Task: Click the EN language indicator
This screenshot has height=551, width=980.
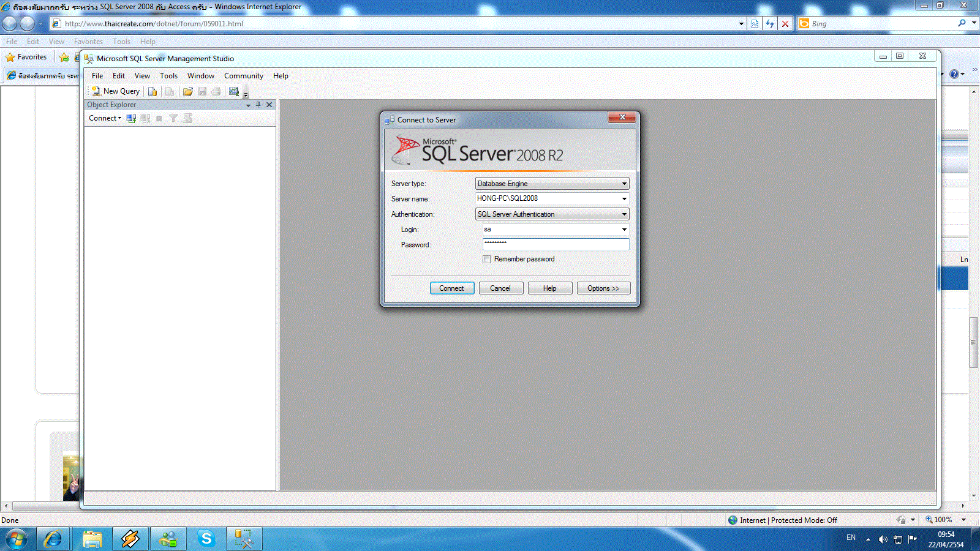Action: (x=851, y=538)
